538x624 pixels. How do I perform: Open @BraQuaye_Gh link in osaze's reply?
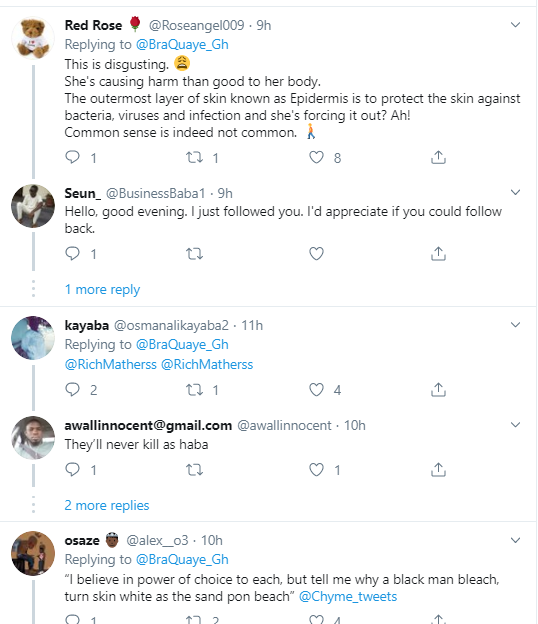coord(182,559)
